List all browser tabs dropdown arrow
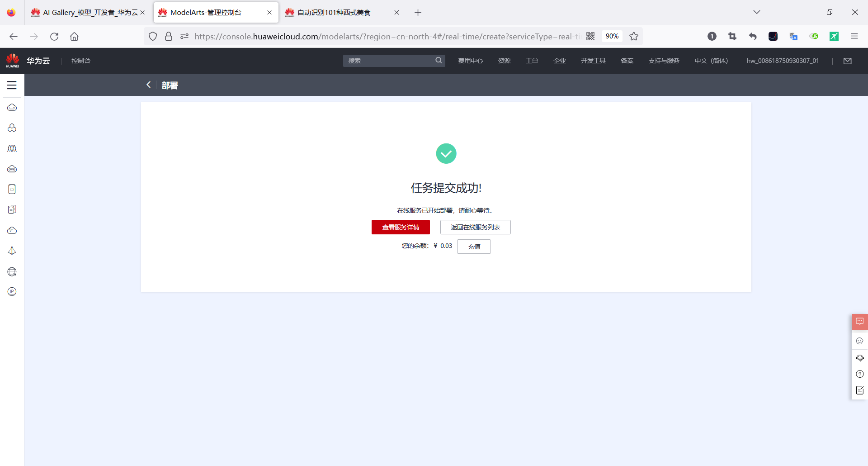This screenshot has height=466, width=868. [x=757, y=12]
